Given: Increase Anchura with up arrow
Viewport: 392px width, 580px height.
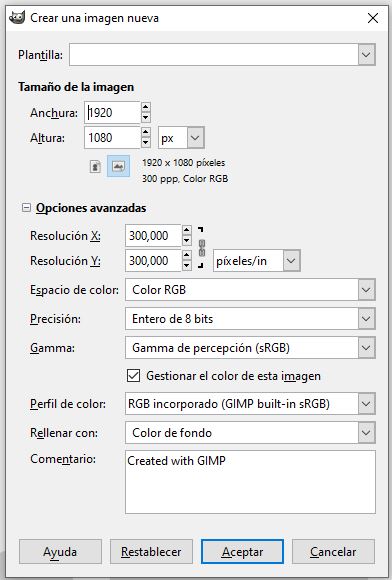Looking at the screenshot, I should click(x=146, y=107).
